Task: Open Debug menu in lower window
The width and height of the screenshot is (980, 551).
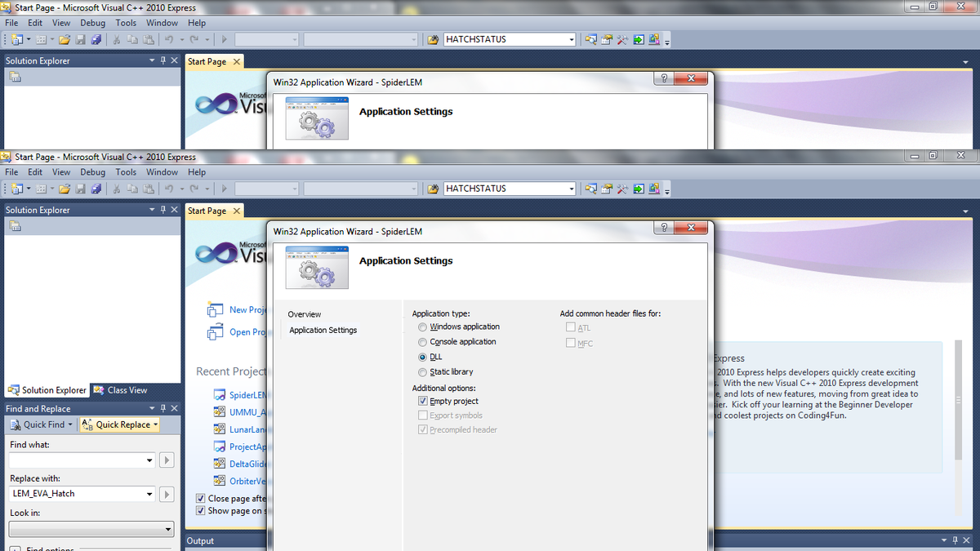Action: (x=92, y=172)
